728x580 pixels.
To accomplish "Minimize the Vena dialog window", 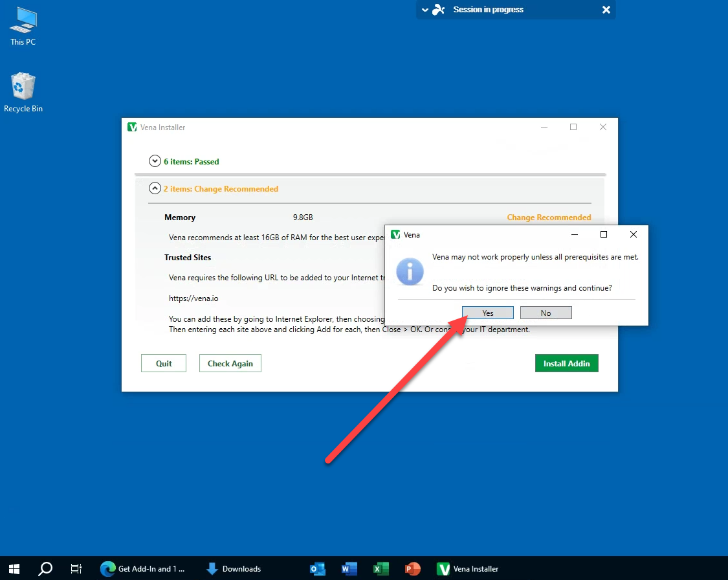I will point(575,234).
